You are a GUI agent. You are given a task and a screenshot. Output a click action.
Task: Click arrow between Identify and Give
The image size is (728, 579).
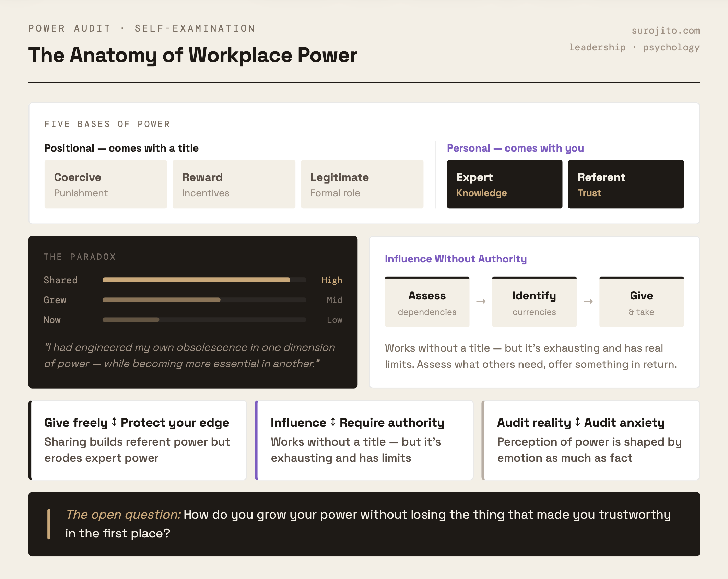click(x=588, y=302)
